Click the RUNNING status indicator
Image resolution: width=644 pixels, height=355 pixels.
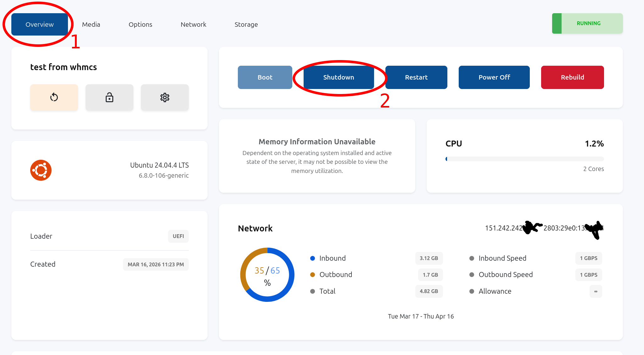[587, 23]
